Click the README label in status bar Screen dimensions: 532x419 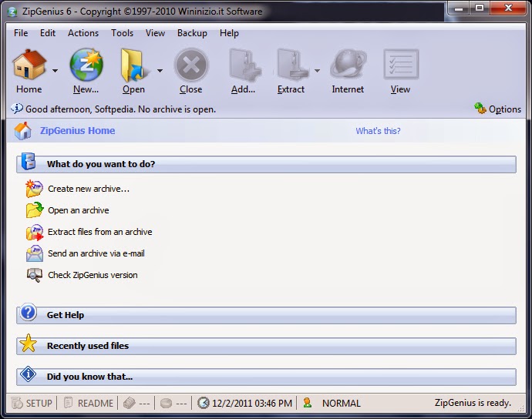pyautogui.click(x=96, y=403)
